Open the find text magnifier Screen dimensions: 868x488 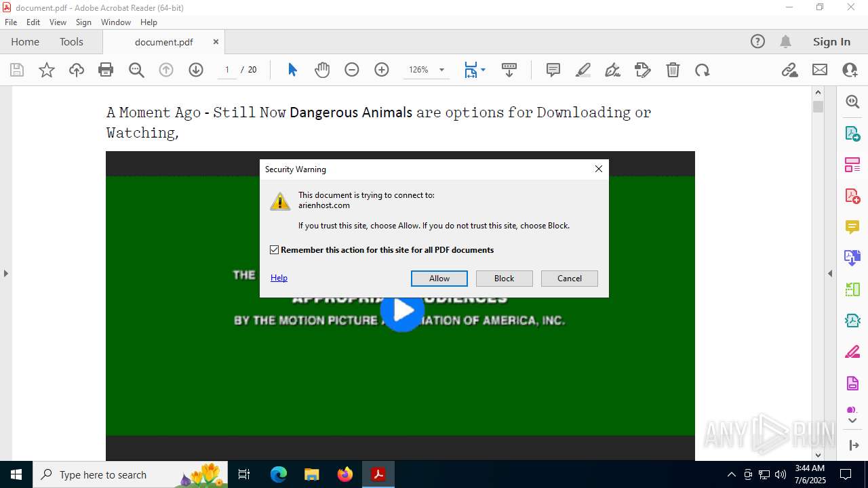136,70
